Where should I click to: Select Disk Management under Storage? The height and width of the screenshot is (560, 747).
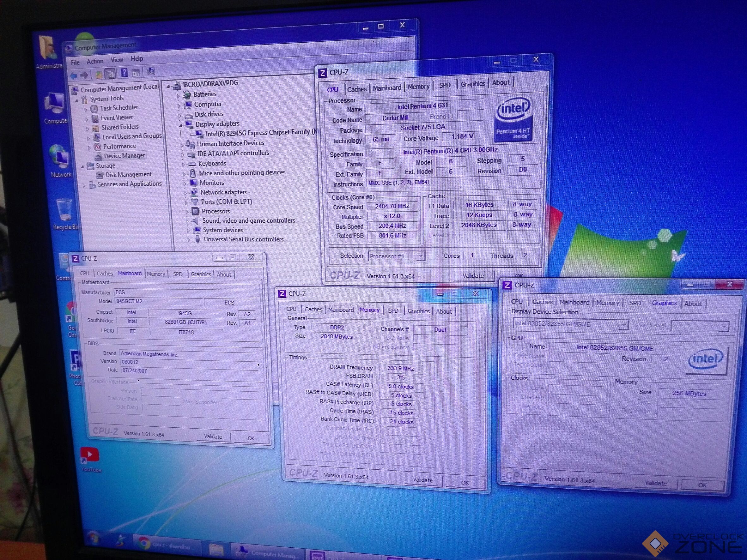pyautogui.click(x=128, y=175)
